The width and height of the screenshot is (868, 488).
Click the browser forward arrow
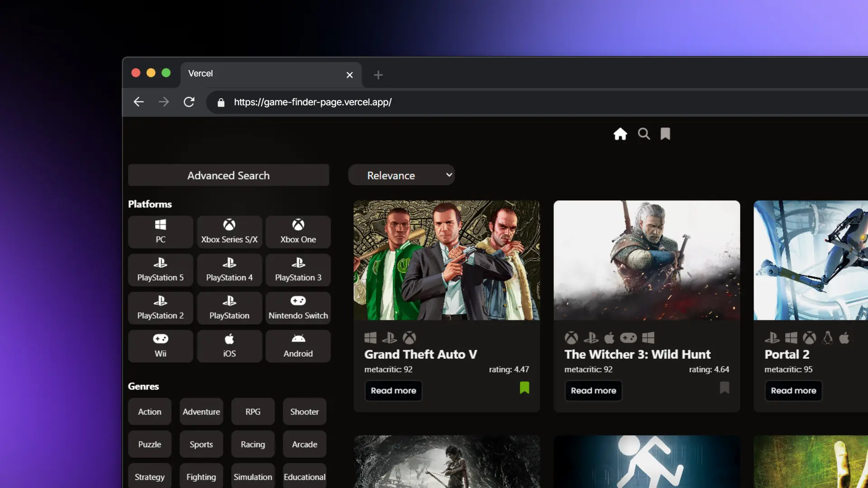click(164, 102)
